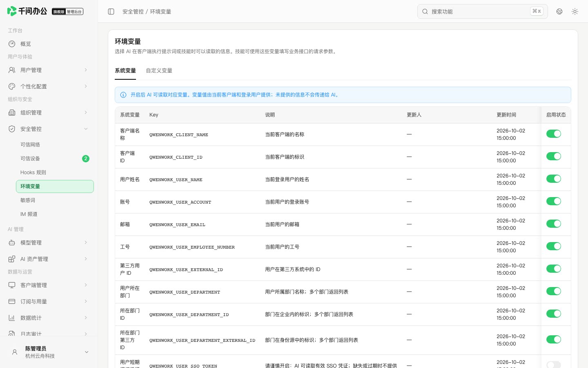Expand the 组织管理 chevron

click(x=86, y=112)
